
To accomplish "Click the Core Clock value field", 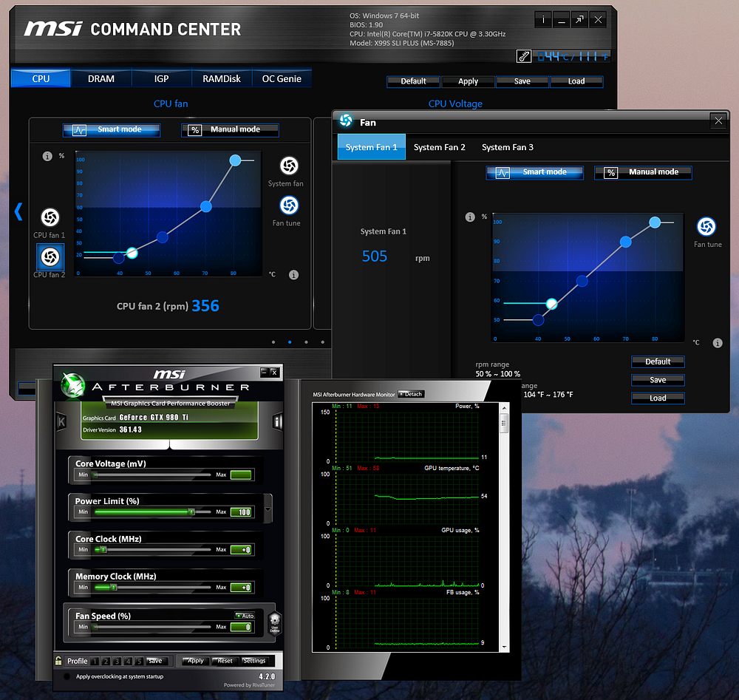I will pos(242,550).
